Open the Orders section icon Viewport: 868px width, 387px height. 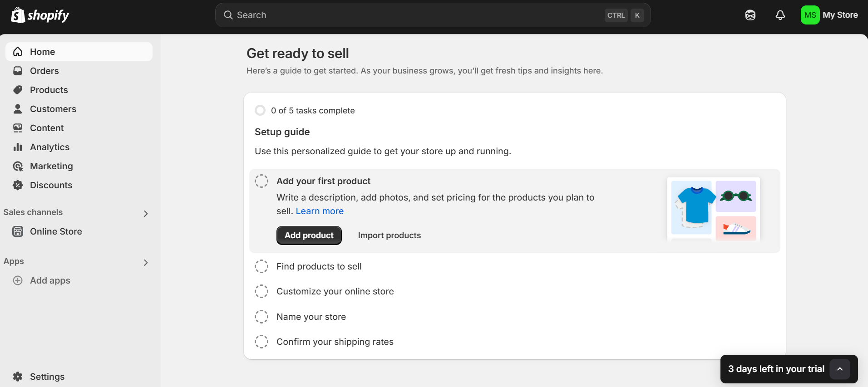coord(17,71)
